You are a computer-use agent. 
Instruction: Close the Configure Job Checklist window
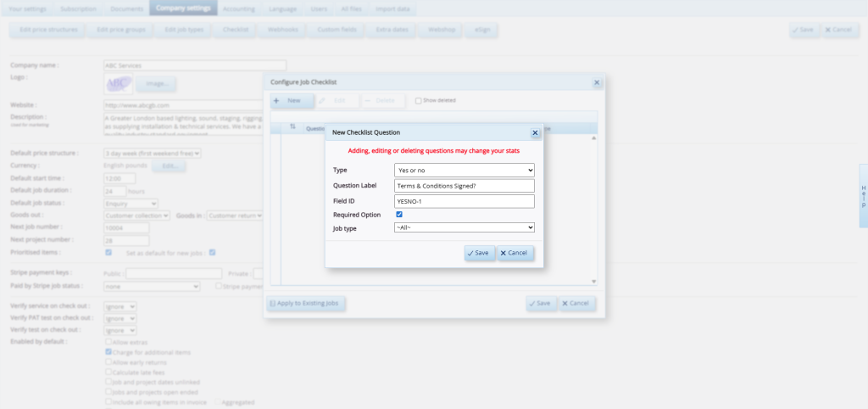(597, 82)
